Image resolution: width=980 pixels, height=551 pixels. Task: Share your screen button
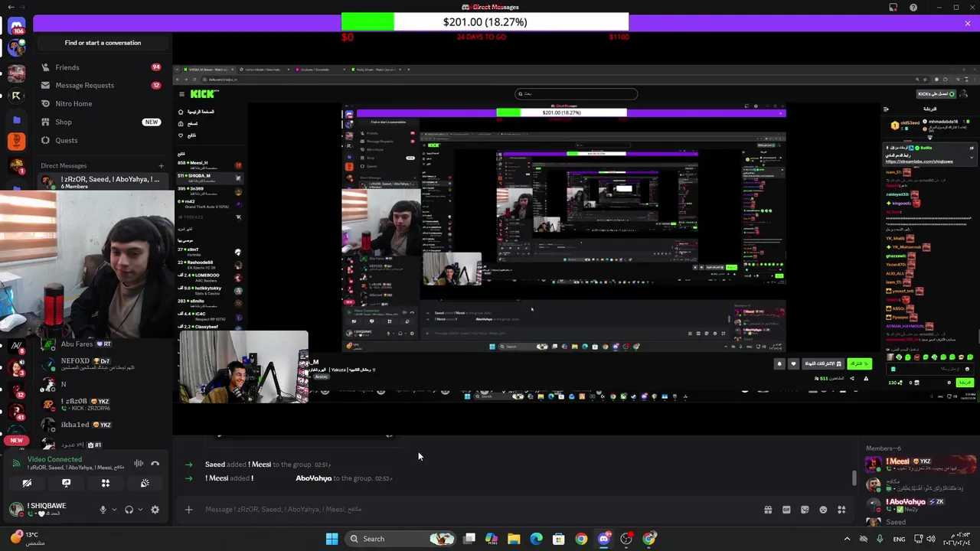pyautogui.click(x=66, y=484)
